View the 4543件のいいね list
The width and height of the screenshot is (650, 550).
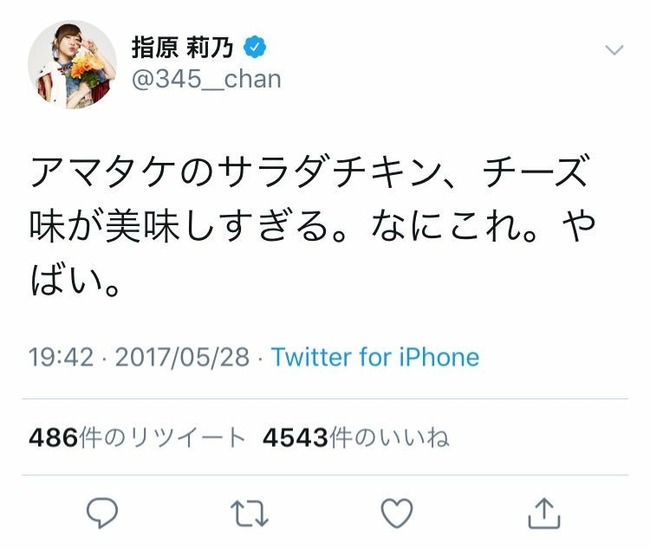pos(356,438)
